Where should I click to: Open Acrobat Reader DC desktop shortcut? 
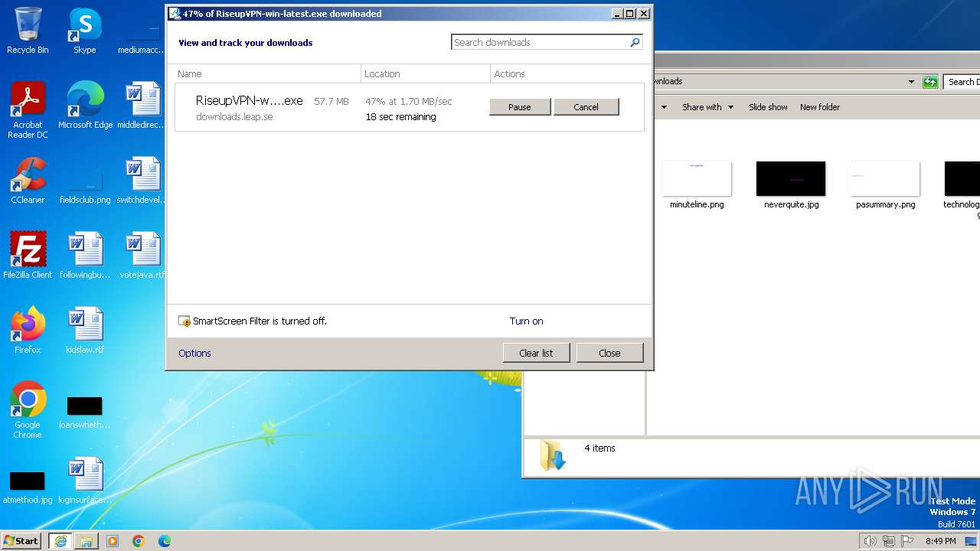pyautogui.click(x=28, y=109)
